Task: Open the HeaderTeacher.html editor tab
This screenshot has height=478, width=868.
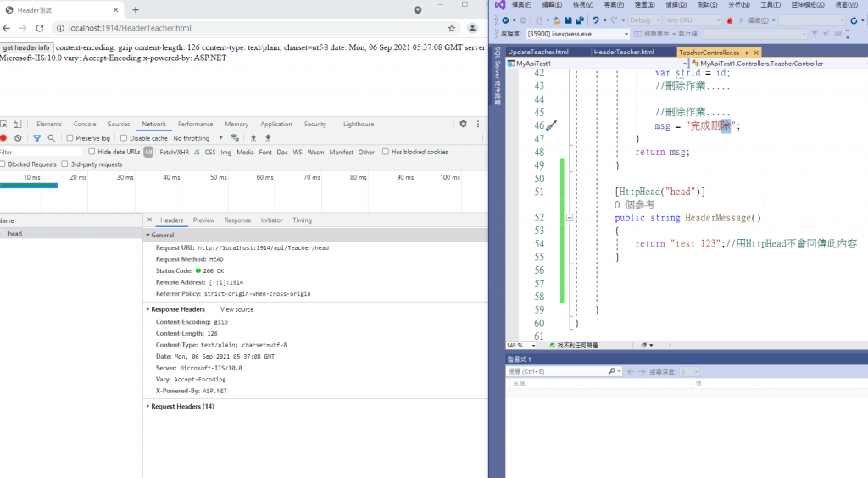Action: pyautogui.click(x=623, y=52)
